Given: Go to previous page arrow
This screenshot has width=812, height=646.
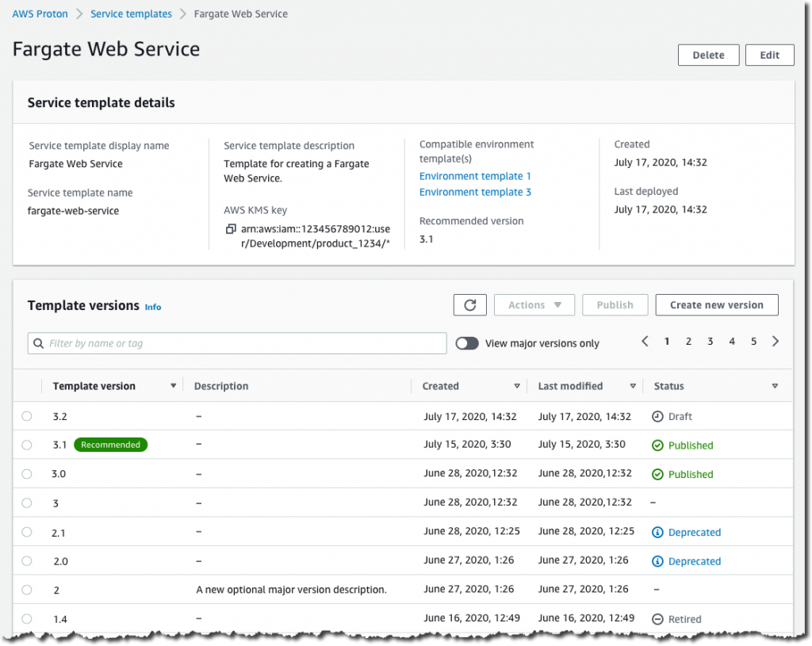Looking at the screenshot, I should click(645, 341).
